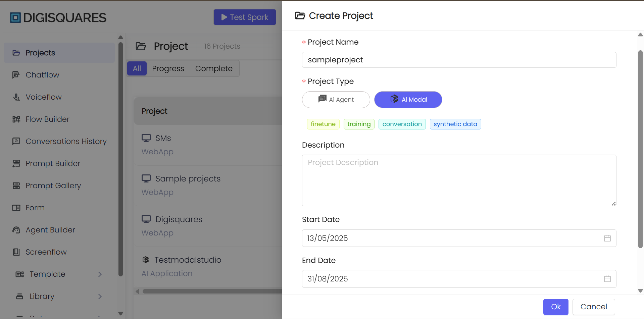Switch to the Progress tab
This screenshot has width=644, height=319.
tap(168, 68)
